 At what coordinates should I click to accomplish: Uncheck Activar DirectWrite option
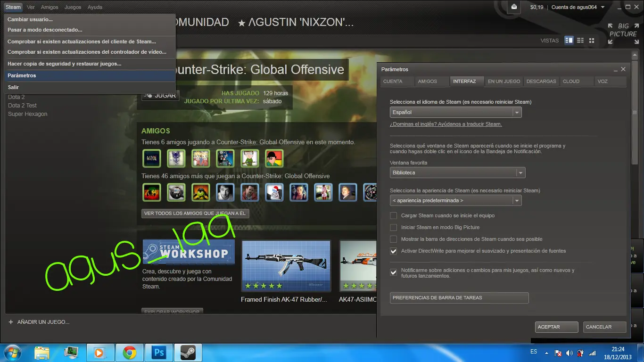[x=393, y=251]
